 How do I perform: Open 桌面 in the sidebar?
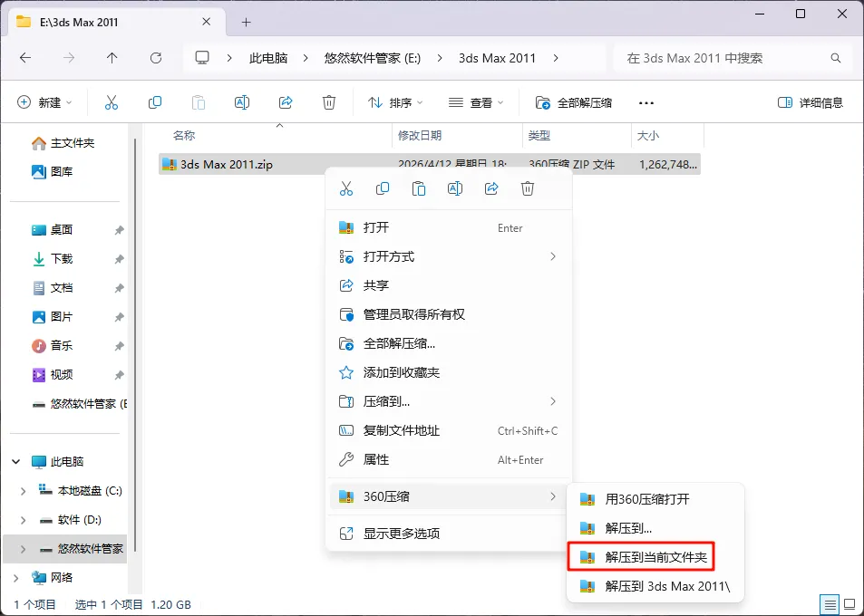click(53, 229)
